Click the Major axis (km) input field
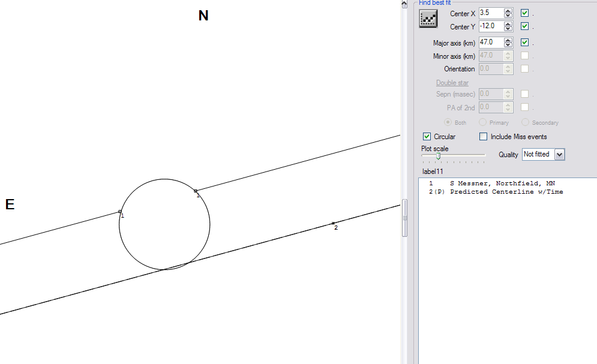The height and width of the screenshot is (364, 597). tap(491, 42)
